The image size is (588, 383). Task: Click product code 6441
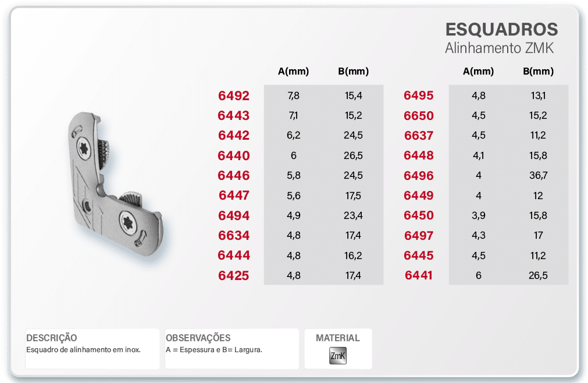[419, 275]
